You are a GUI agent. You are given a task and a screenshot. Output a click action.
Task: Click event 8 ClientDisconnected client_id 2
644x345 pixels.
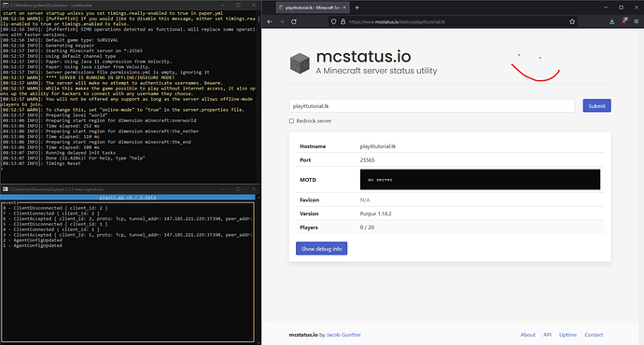tap(55, 208)
